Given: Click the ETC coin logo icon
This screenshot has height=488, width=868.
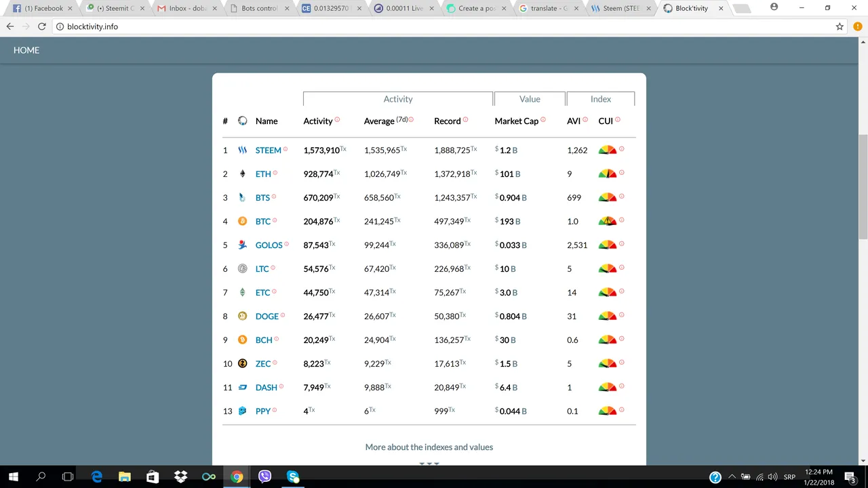Looking at the screenshot, I should tap(242, 292).
